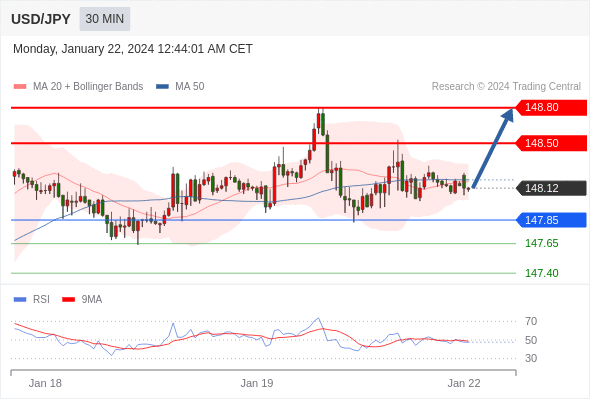This screenshot has width=590, height=400.
Task: Click the 147.65 support level label
Action: tap(541, 243)
